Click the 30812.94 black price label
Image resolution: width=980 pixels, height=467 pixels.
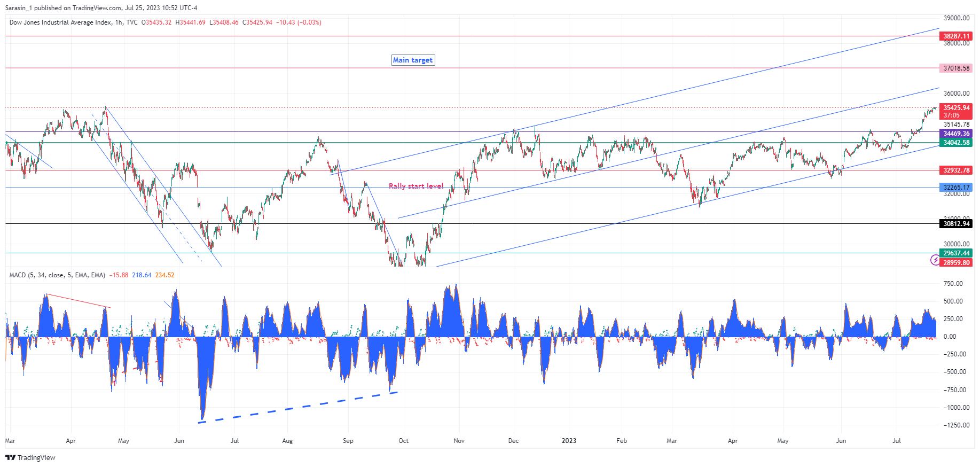[956, 224]
